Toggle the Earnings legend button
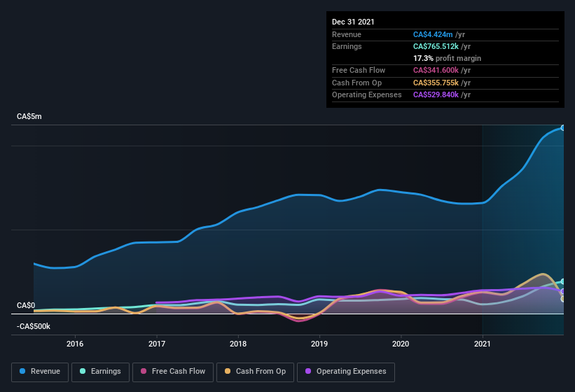Screen dimensions: 575x392 (100, 372)
